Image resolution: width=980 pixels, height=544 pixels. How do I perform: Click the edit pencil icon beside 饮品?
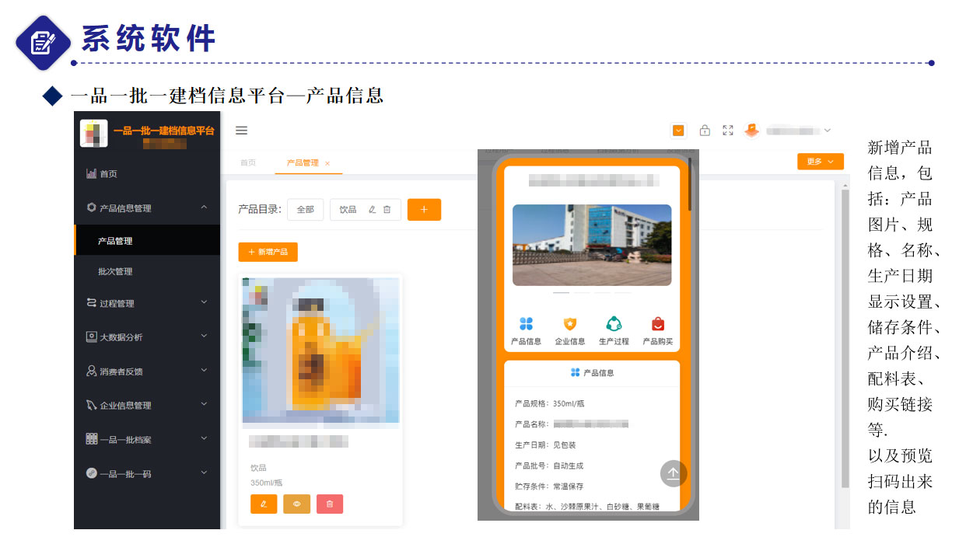point(372,210)
